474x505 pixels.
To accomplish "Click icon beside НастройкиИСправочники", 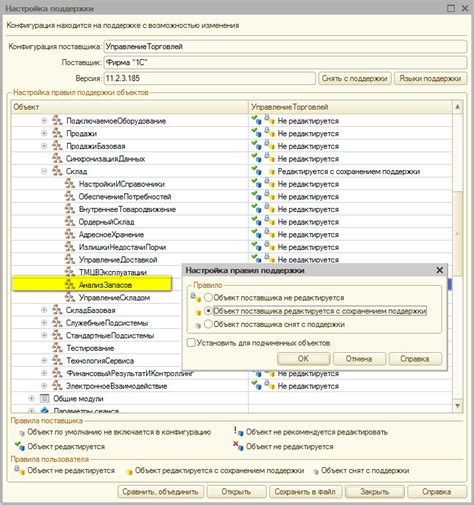I will pyautogui.click(x=70, y=184).
